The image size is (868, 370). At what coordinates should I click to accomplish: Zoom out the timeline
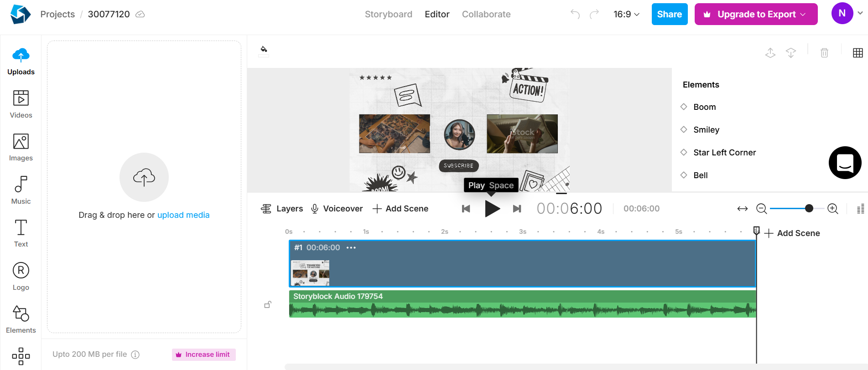tap(761, 209)
